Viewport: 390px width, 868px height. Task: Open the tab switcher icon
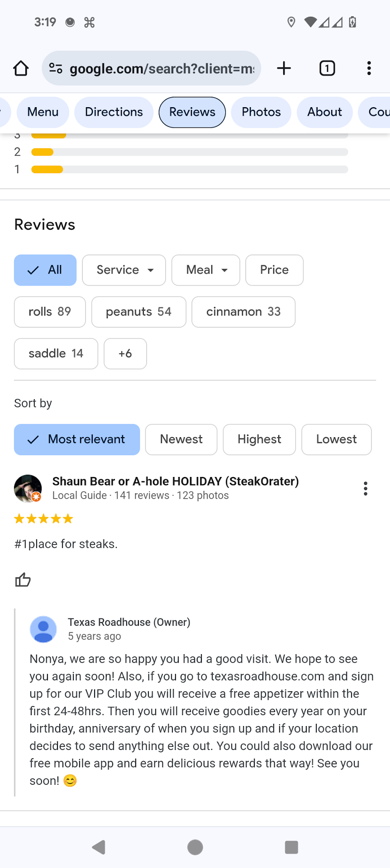(x=327, y=68)
